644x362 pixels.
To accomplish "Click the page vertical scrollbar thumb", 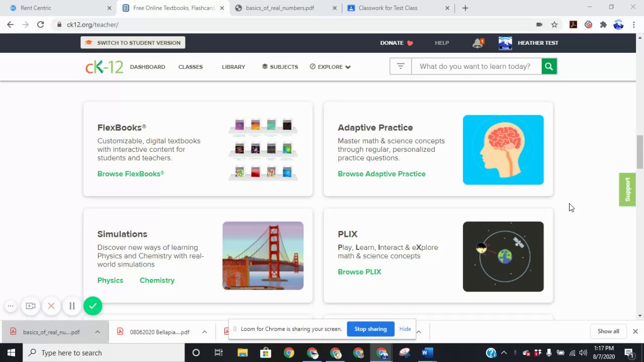I will click(x=640, y=152).
